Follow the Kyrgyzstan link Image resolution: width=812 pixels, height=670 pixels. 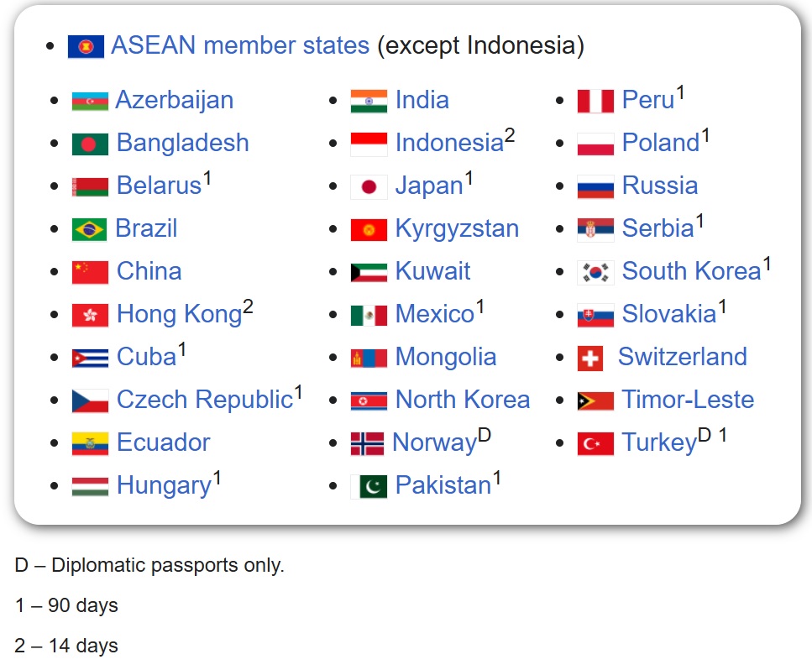tap(457, 229)
